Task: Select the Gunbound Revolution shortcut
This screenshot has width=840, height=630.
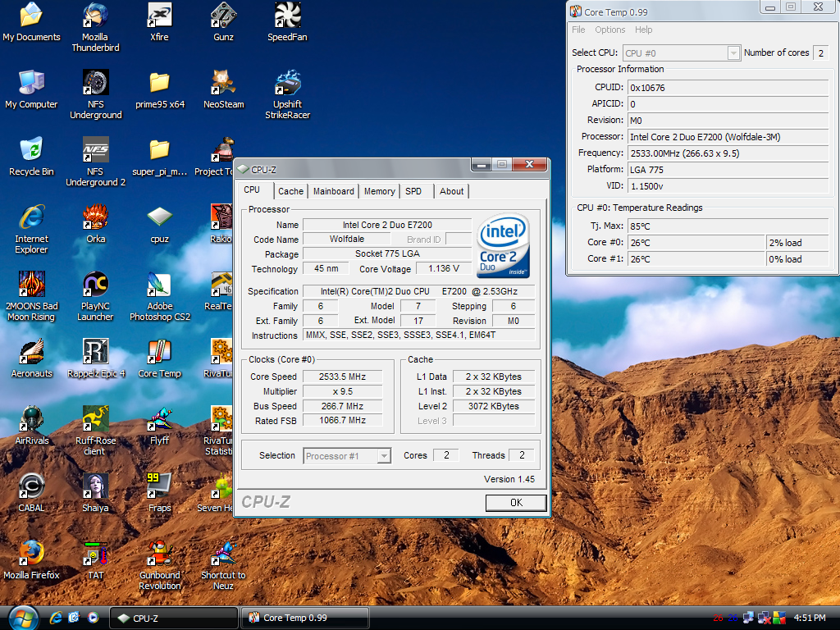Action: point(160,566)
